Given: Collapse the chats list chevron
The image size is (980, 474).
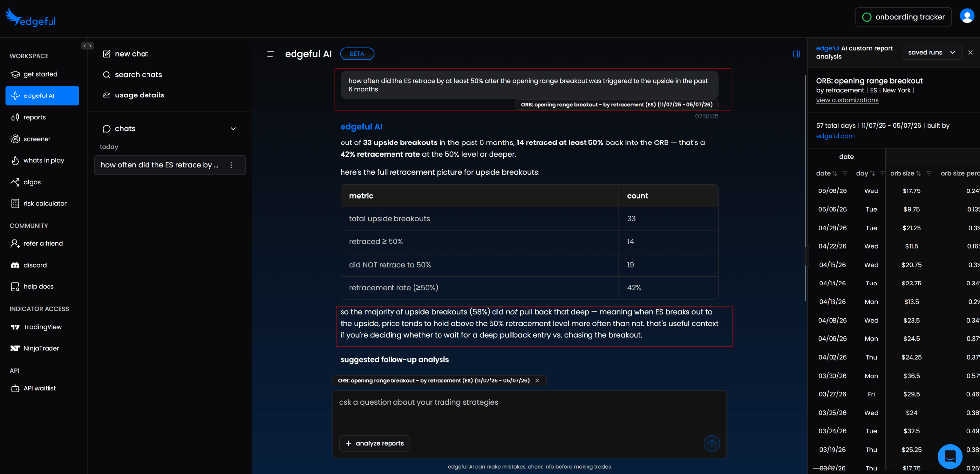Looking at the screenshot, I should 233,129.
